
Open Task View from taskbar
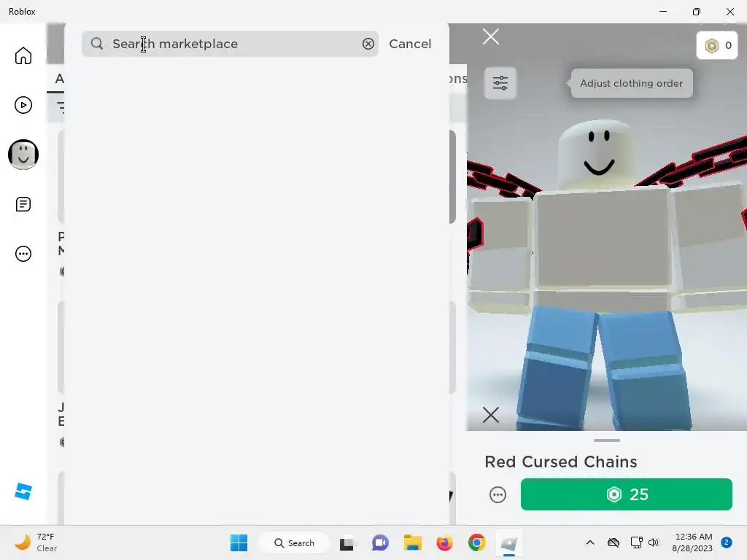pyautogui.click(x=347, y=542)
